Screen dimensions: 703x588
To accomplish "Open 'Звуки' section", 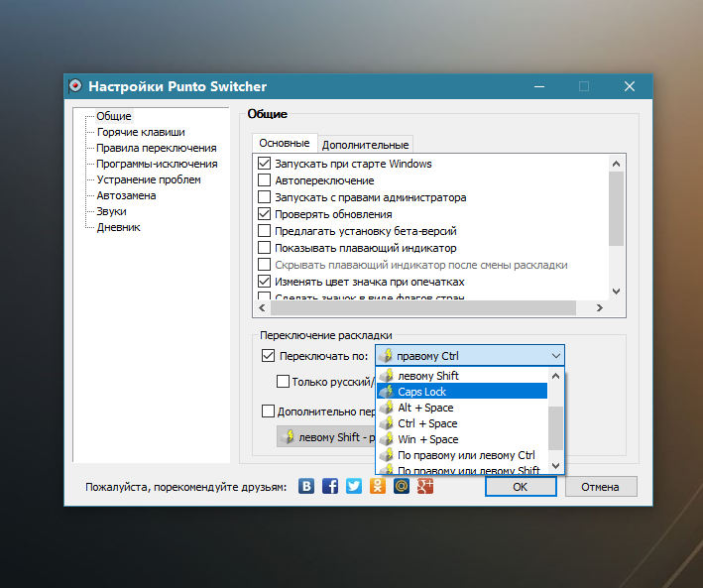I will (112, 211).
